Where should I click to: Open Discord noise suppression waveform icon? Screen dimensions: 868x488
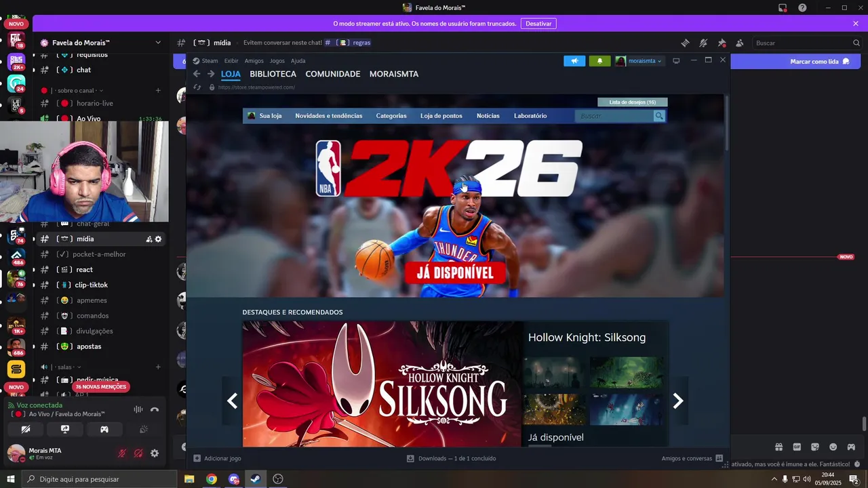138,409
